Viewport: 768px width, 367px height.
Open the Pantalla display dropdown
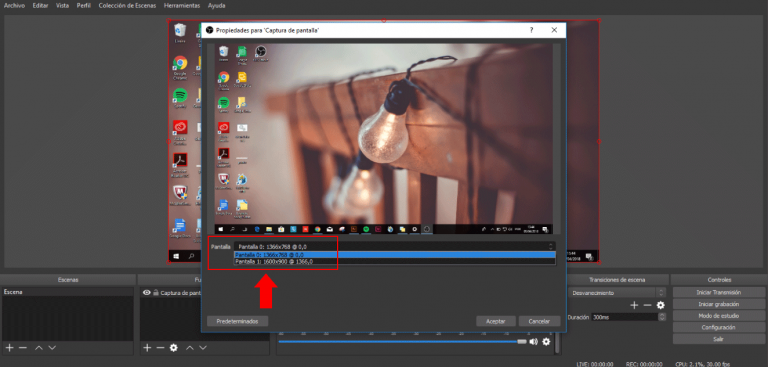coord(395,246)
